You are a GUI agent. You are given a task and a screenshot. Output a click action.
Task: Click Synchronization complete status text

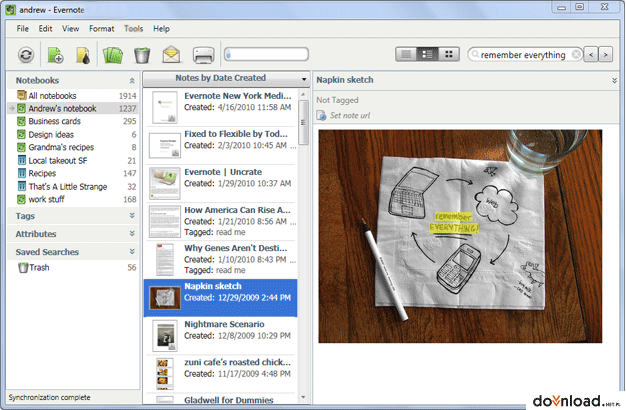click(50, 398)
